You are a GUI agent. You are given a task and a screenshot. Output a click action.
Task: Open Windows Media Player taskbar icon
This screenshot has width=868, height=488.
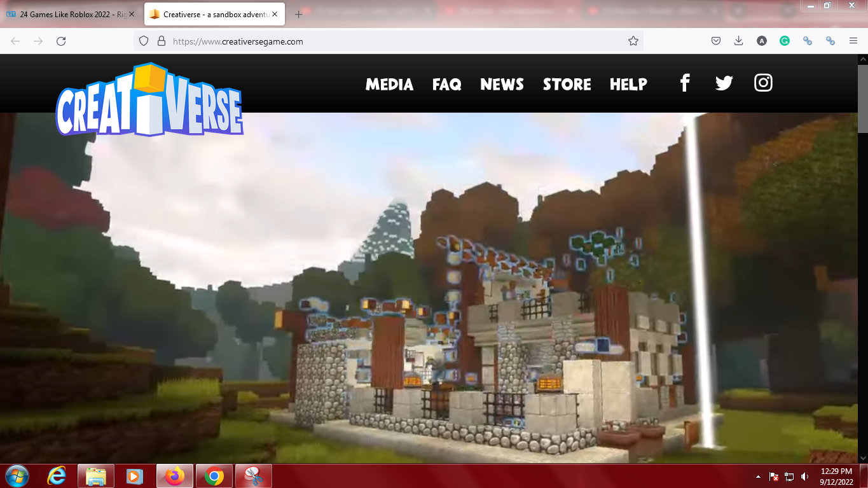(135, 476)
